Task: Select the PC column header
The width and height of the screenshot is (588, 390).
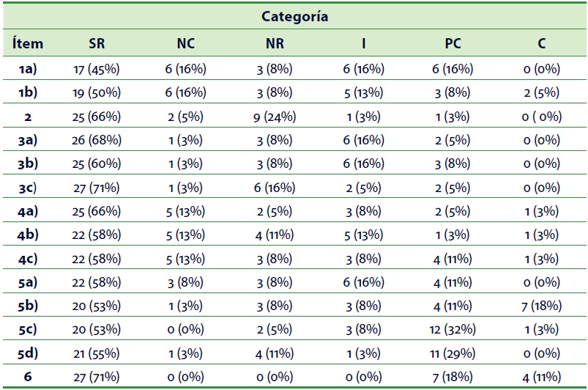Action: pos(453,43)
